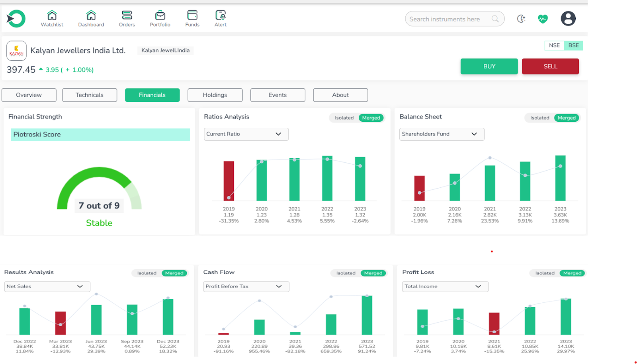Open the Alert section
The image size is (637, 364).
[x=220, y=19]
